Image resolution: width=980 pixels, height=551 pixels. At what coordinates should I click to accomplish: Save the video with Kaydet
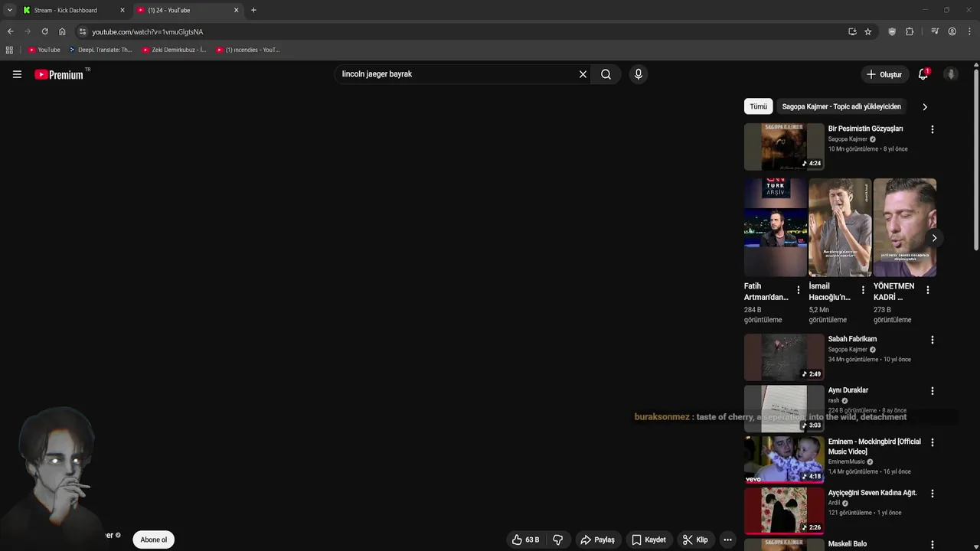coord(648,540)
